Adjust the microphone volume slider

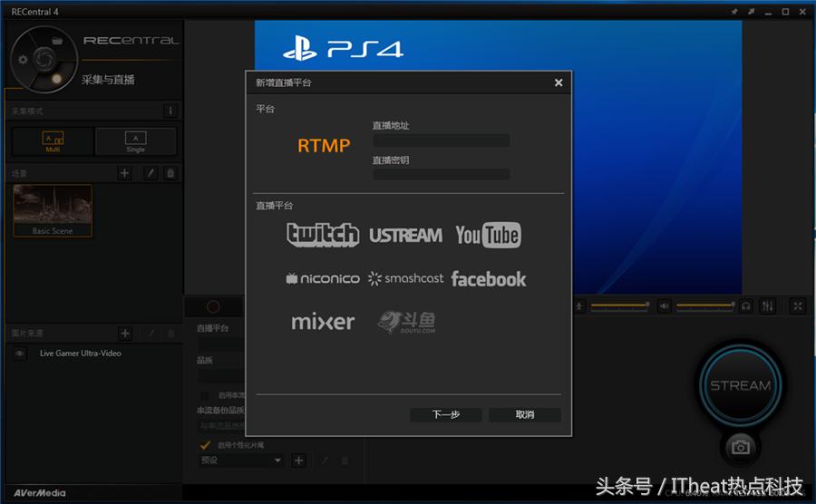point(619,306)
